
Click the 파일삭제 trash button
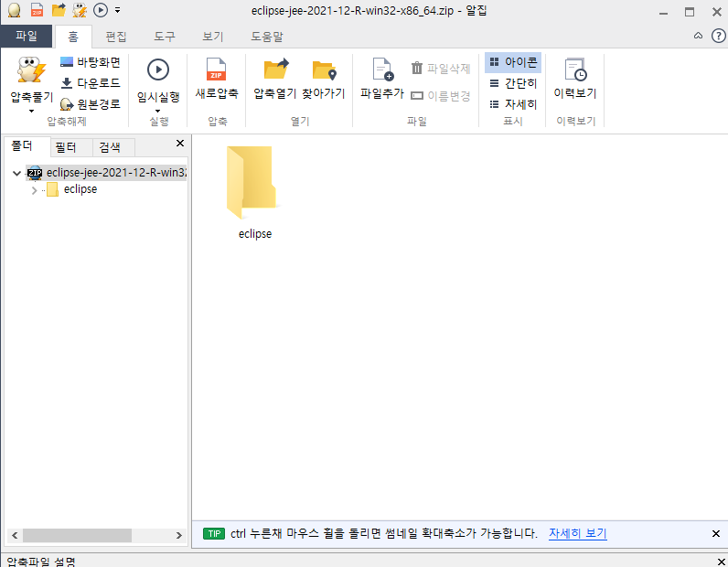pyautogui.click(x=441, y=69)
